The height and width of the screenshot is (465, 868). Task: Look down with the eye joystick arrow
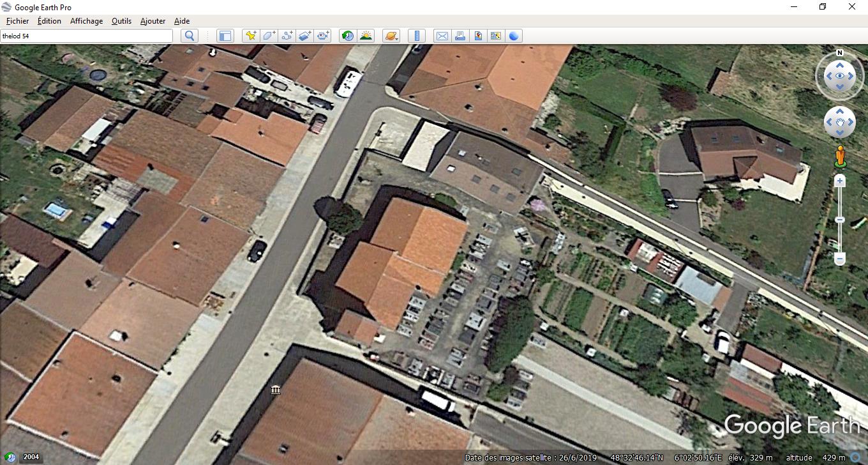coord(840,87)
